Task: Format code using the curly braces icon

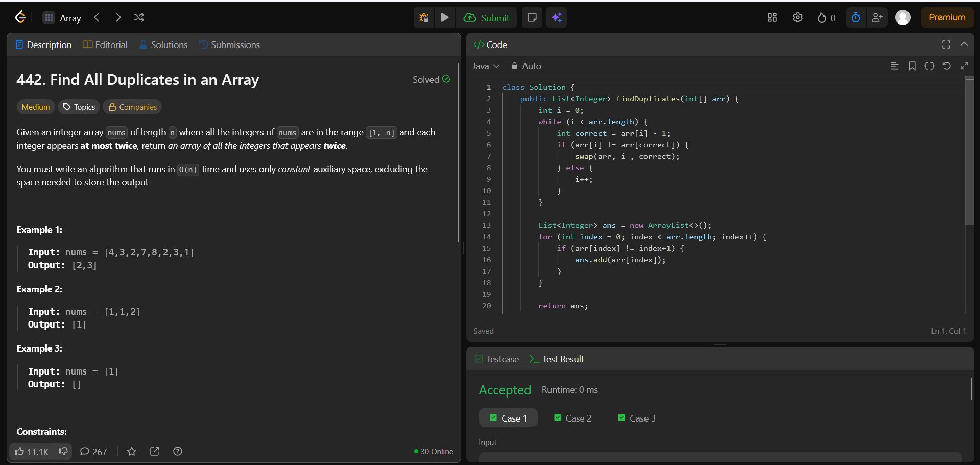Action: (929, 66)
